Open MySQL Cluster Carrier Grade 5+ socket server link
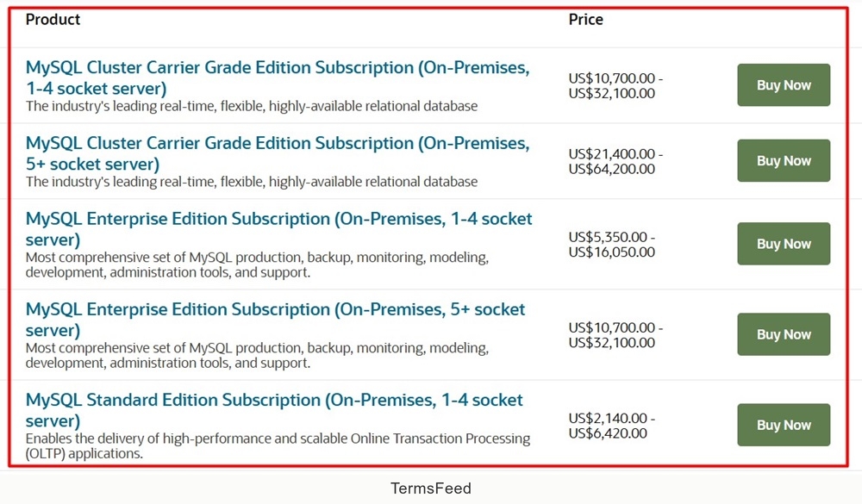This screenshot has height=504, width=862. (277, 153)
